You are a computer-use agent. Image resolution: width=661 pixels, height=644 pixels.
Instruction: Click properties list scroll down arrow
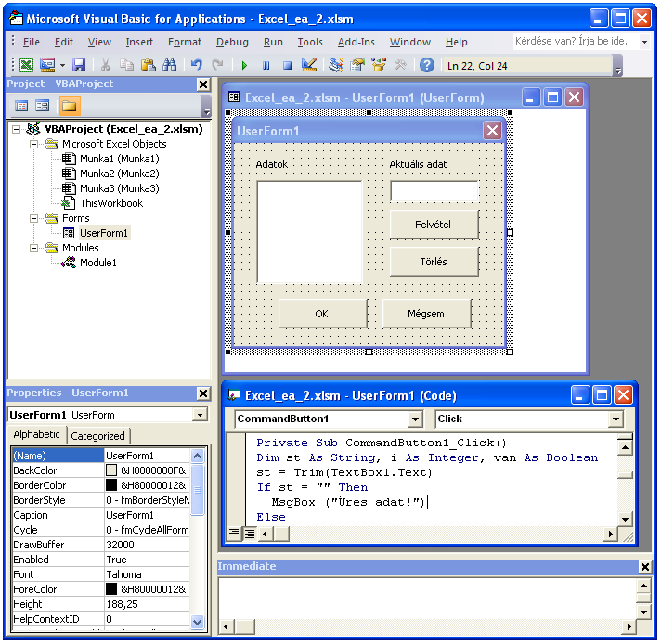click(x=198, y=622)
